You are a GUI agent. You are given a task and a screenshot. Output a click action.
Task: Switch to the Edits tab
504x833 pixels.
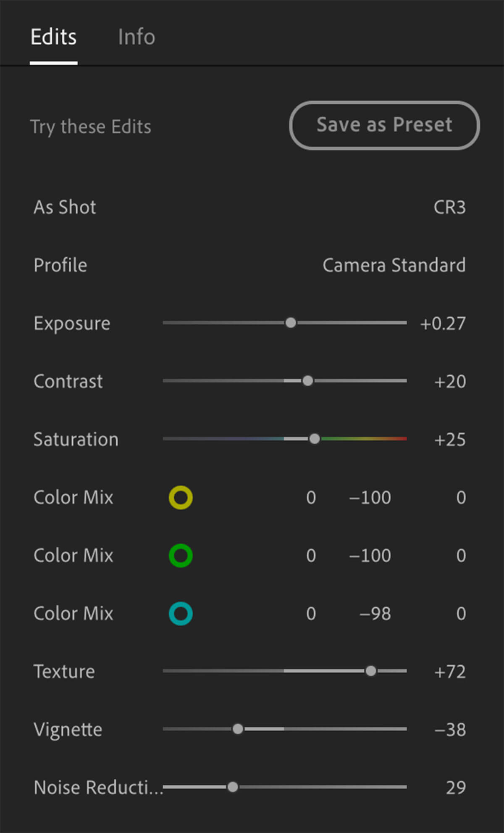click(x=54, y=37)
